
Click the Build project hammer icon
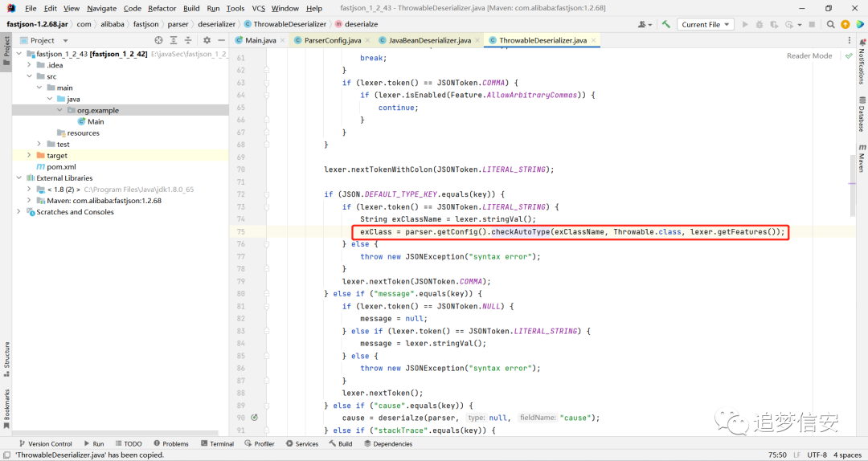click(x=666, y=24)
